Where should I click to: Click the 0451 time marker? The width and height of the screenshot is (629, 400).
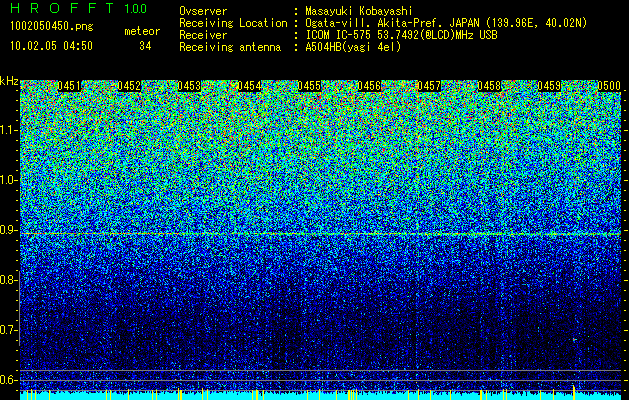tap(69, 86)
